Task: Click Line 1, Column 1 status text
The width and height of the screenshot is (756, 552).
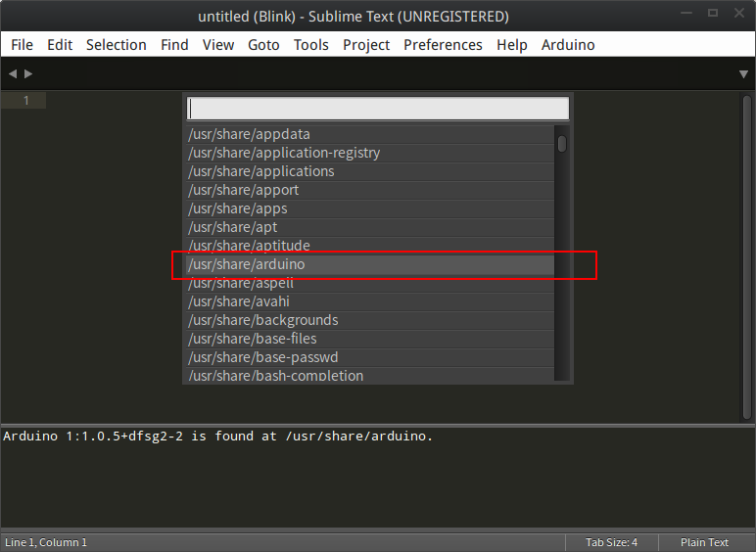Action: [x=46, y=542]
